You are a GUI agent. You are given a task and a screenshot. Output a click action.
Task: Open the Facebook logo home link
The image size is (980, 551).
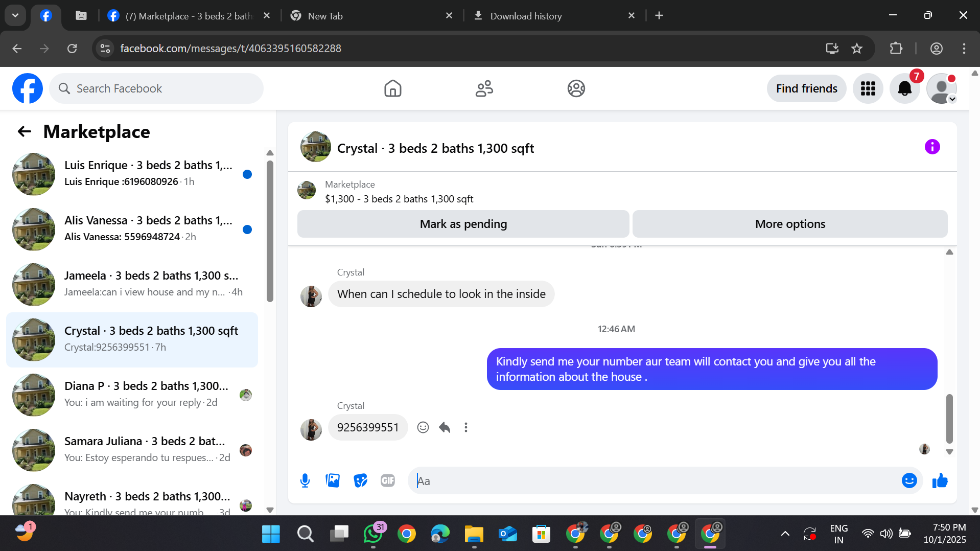click(28, 88)
